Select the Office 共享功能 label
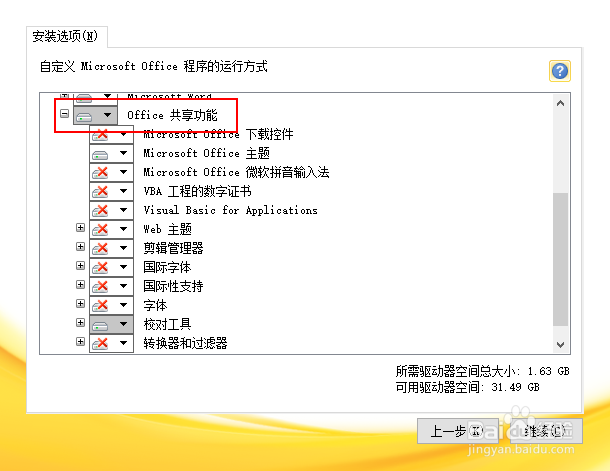 tap(172, 115)
